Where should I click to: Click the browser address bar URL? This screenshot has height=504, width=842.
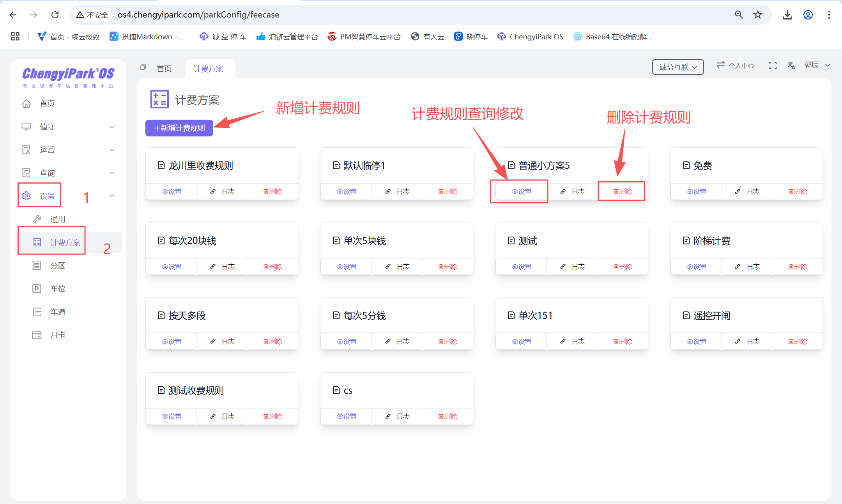(199, 14)
